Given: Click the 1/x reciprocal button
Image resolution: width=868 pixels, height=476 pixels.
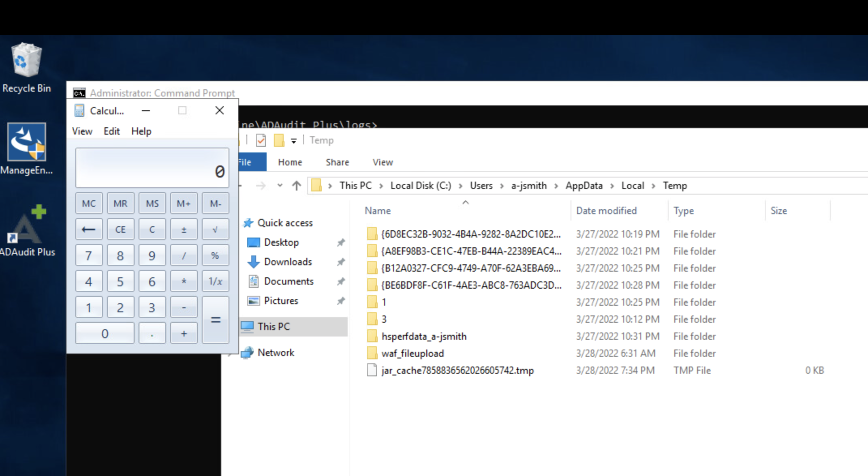Looking at the screenshot, I should click(215, 281).
